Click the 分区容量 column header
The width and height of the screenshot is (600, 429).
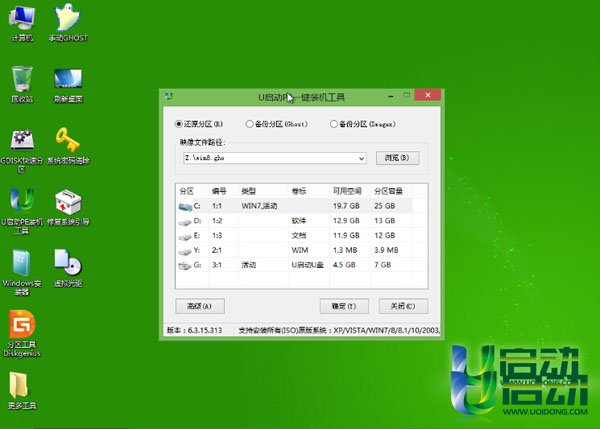click(x=388, y=191)
